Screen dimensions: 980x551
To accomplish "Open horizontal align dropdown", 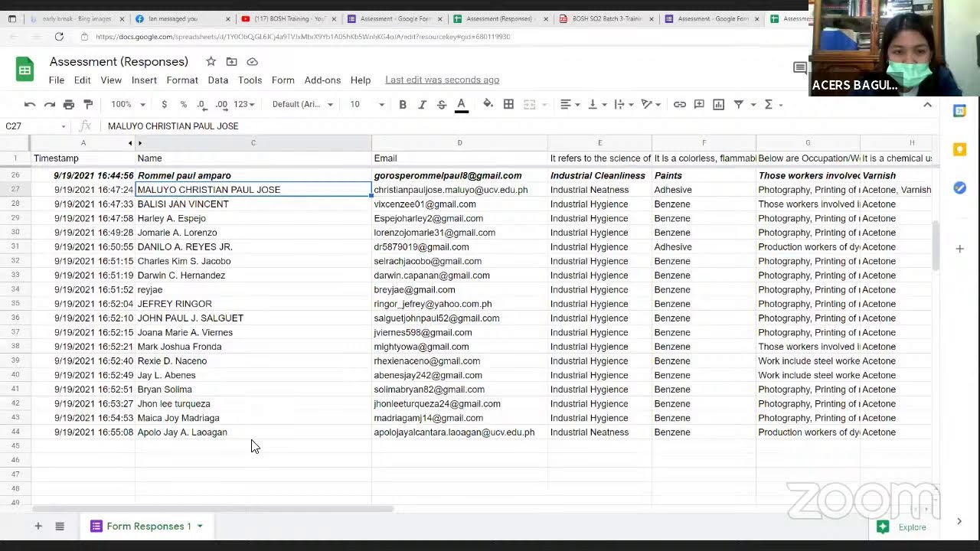I will pyautogui.click(x=569, y=104).
